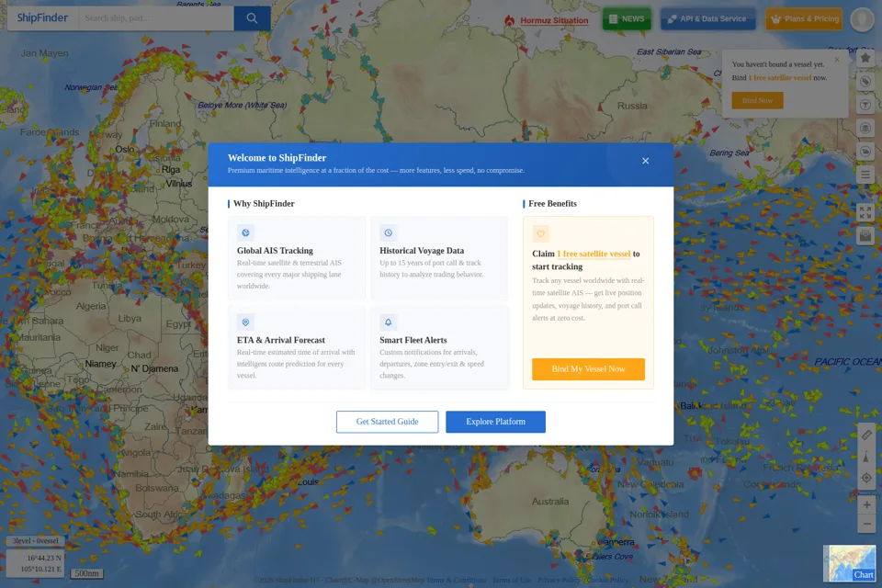Open the Privacy Policy footer link
Screen dimensions: 882x588
(559, 580)
